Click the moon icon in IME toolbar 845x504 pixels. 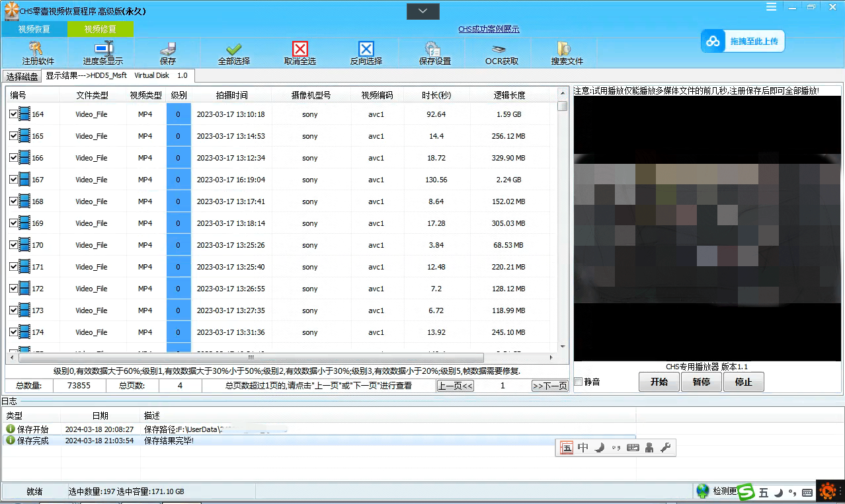pyautogui.click(x=600, y=448)
